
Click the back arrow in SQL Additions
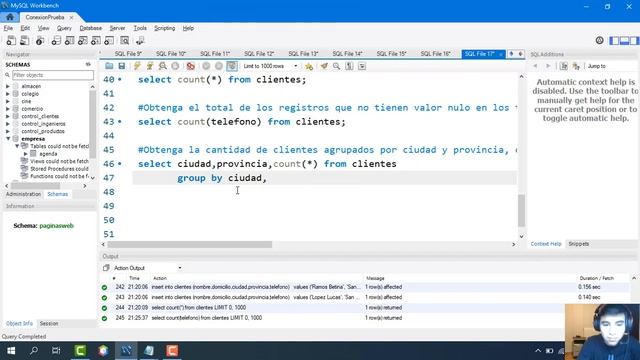click(x=535, y=66)
